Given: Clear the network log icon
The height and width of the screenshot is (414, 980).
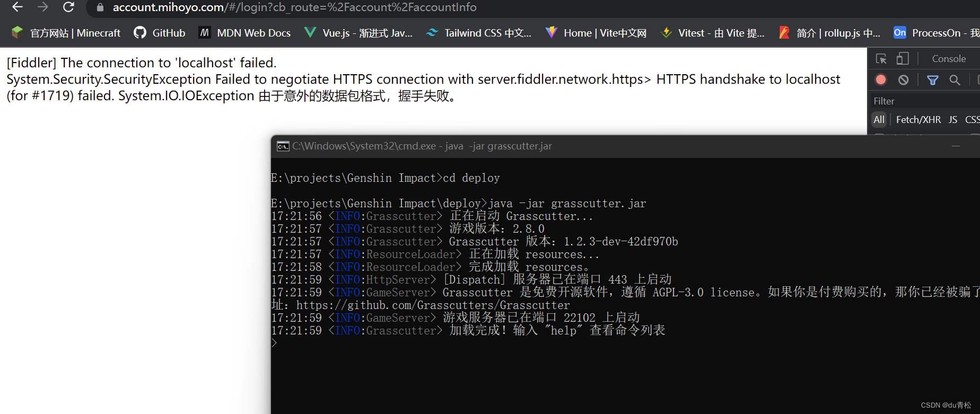Looking at the screenshot, I should 904,80.
